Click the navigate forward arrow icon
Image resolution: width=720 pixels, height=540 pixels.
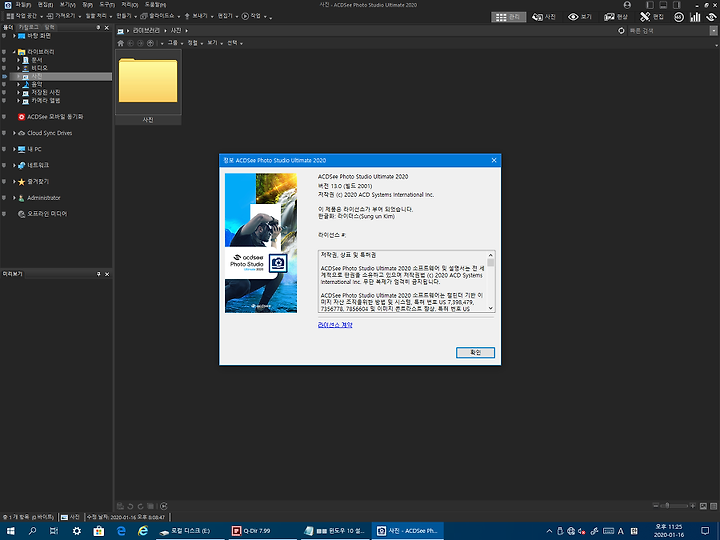(140, 43)
